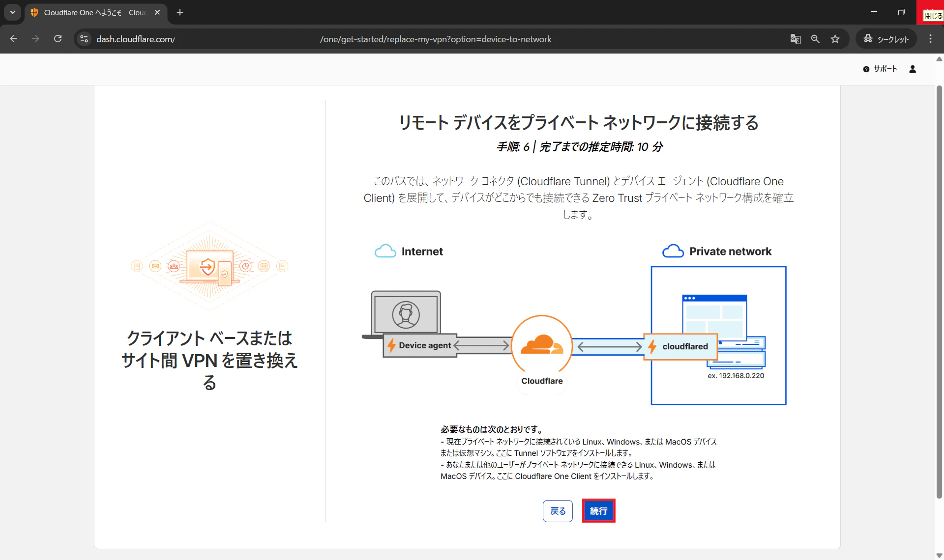Click the Cloudflare cloud logo in diagram
944x560 pixels.
tap(542, 345)
